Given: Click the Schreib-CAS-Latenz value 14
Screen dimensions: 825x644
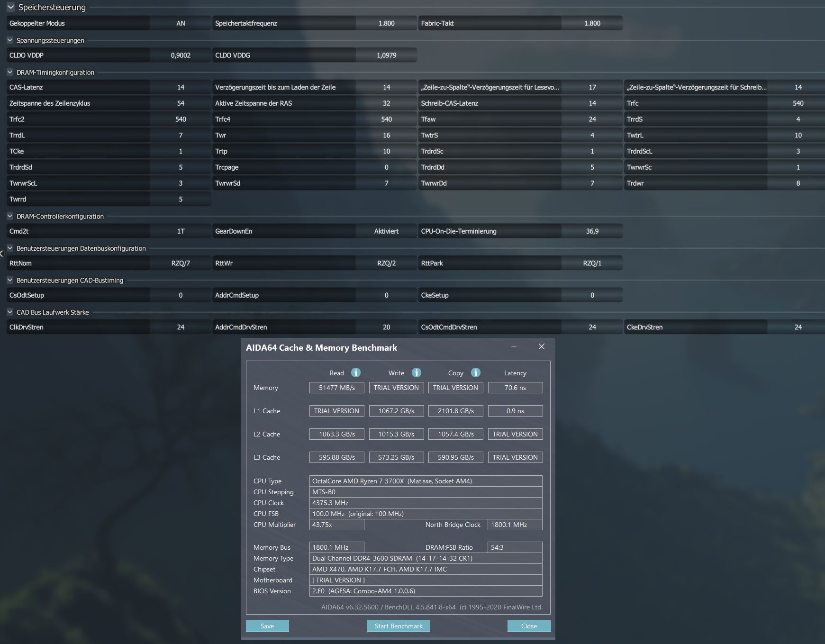Looking at the screenshot, I should click(592, 103).
